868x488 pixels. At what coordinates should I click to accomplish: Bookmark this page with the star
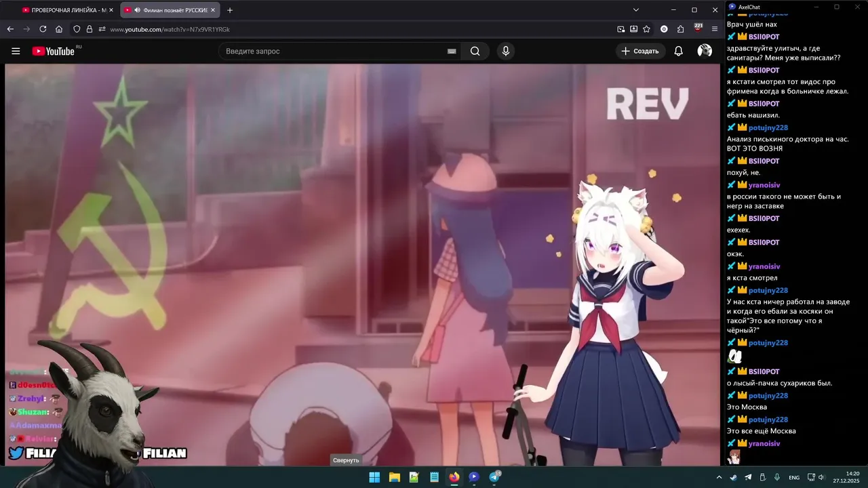pos(646,29)
